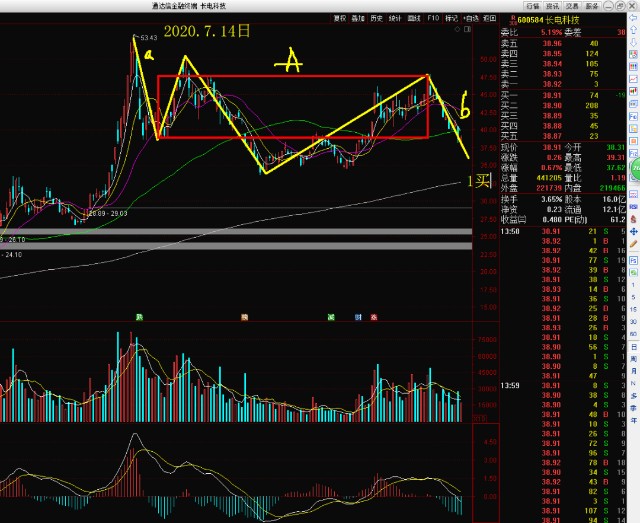Click the green info marker below the chart

(x=140, y=316)
